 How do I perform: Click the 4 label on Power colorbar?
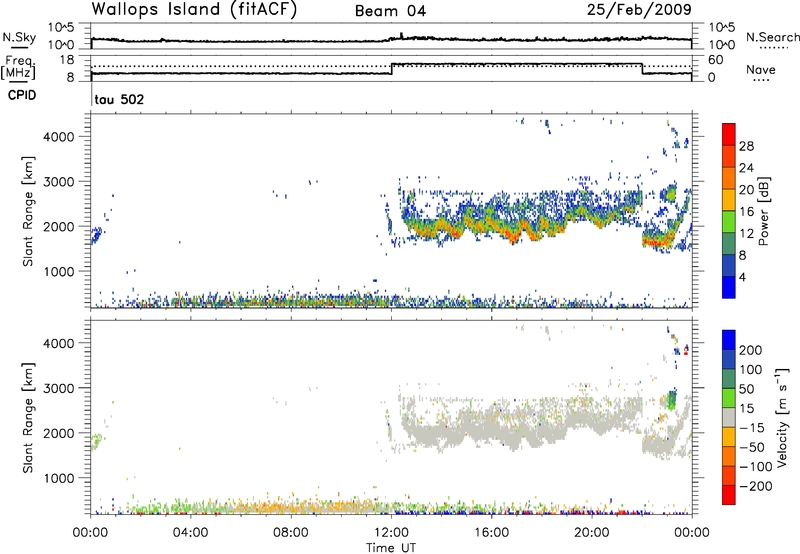click(743, 277)
